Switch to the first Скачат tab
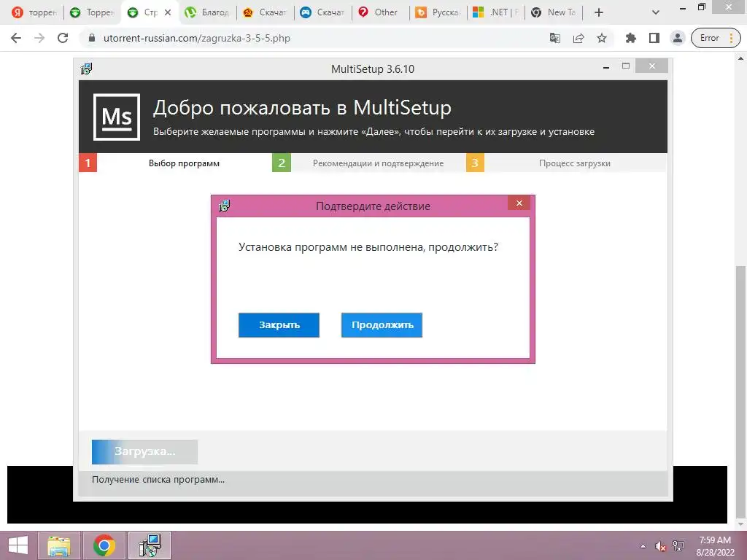This screenshot has width=747, height=560. pyautogui.click(x=265, y=12)
